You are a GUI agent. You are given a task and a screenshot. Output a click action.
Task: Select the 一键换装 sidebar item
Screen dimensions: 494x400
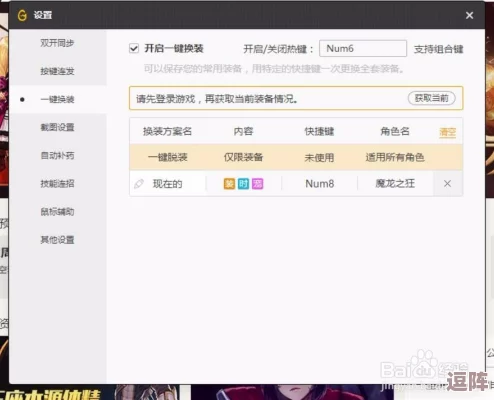(x=57, y=99)
